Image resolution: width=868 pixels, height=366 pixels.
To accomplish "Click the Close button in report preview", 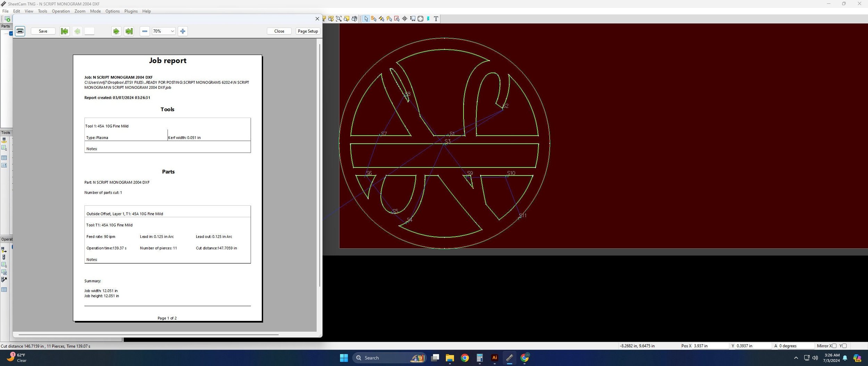I will coord(279,31).
